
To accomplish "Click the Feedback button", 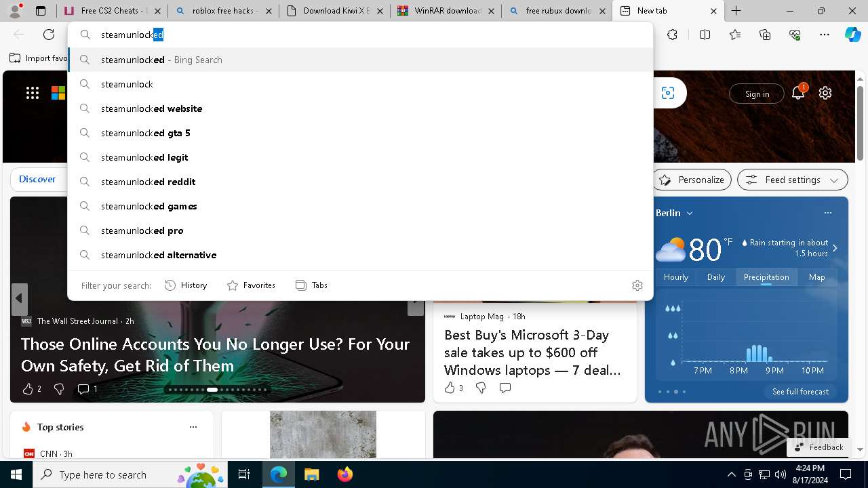I will (x=818, y=447).
